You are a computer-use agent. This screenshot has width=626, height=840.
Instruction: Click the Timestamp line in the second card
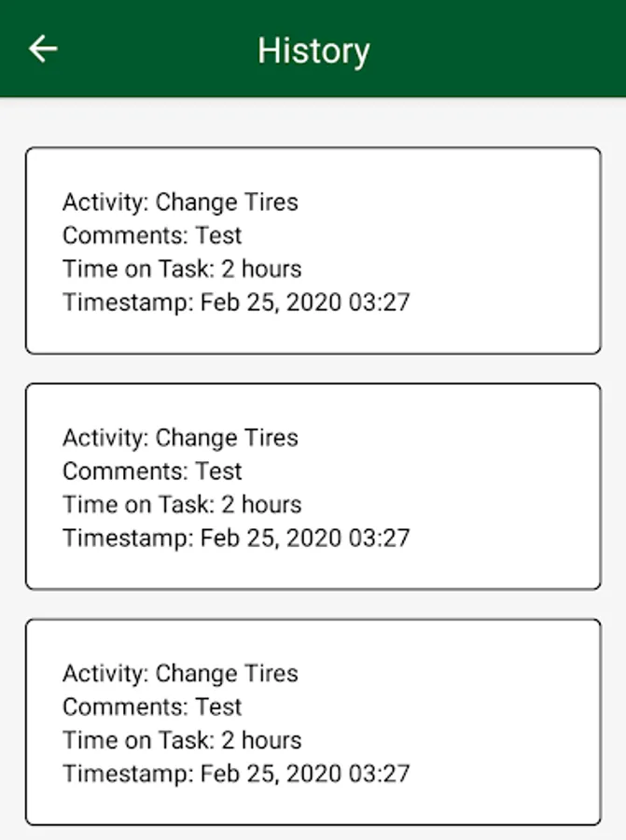tap(236, 539)
